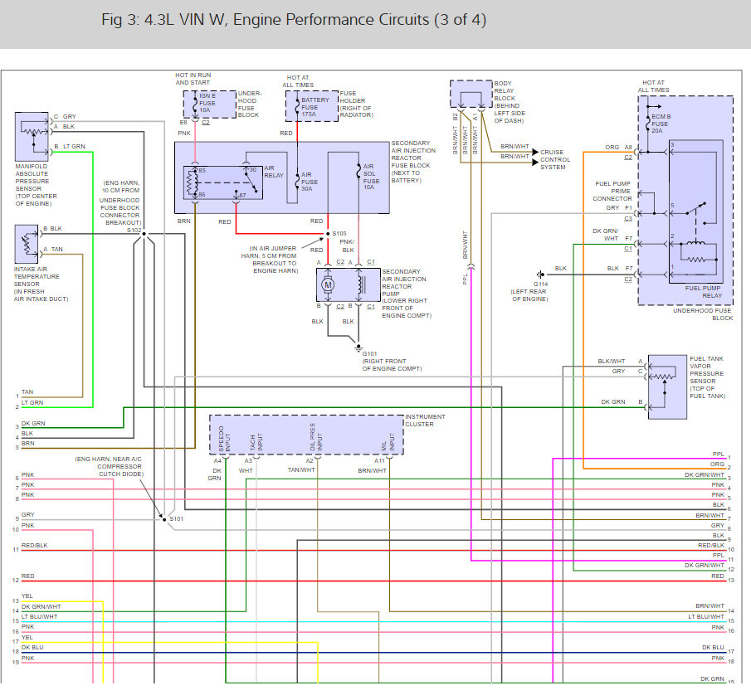Click the G114 ground symbol
Screen dimensions: 751x700
click(x=540, y=275)
